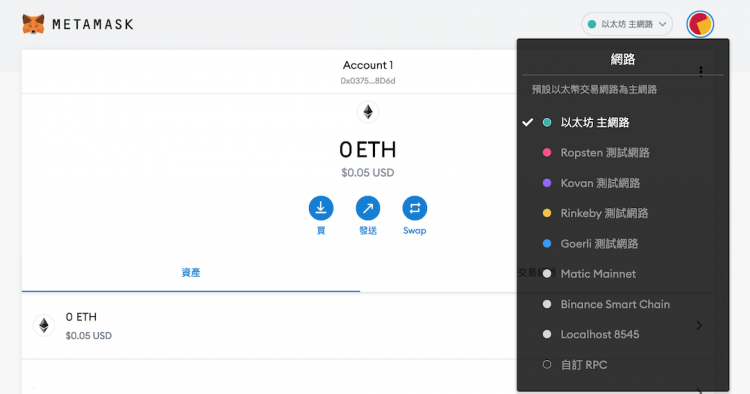Switch to the 資產 (Assets) tab
This screenshot has width=750, height=394.
click(x=191, y=273)
